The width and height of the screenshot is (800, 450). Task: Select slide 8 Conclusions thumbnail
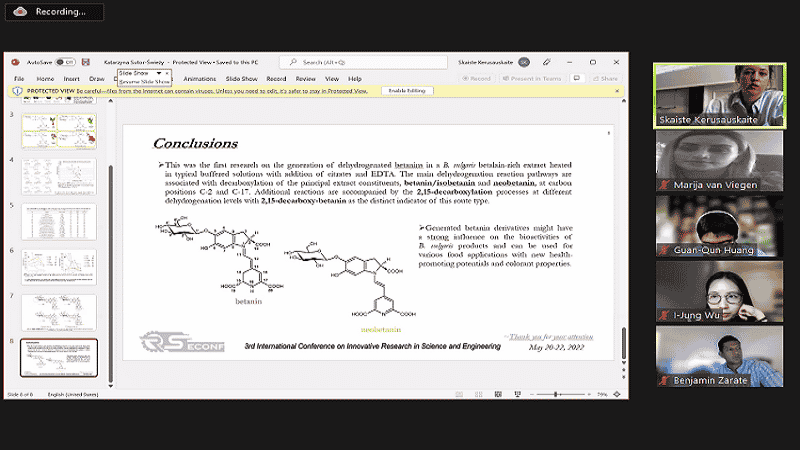[x=59, y=358]
